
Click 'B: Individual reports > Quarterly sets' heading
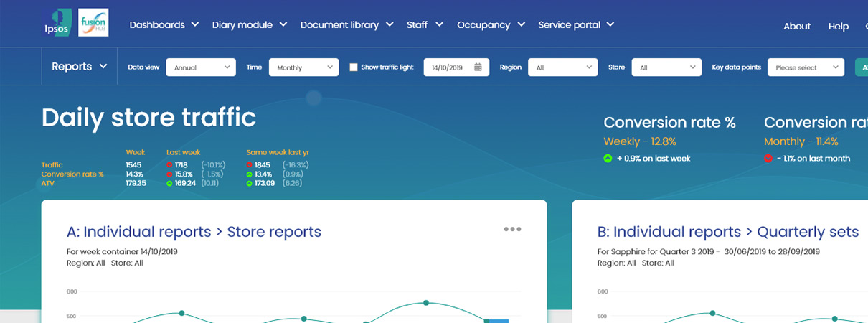[728, 232]
